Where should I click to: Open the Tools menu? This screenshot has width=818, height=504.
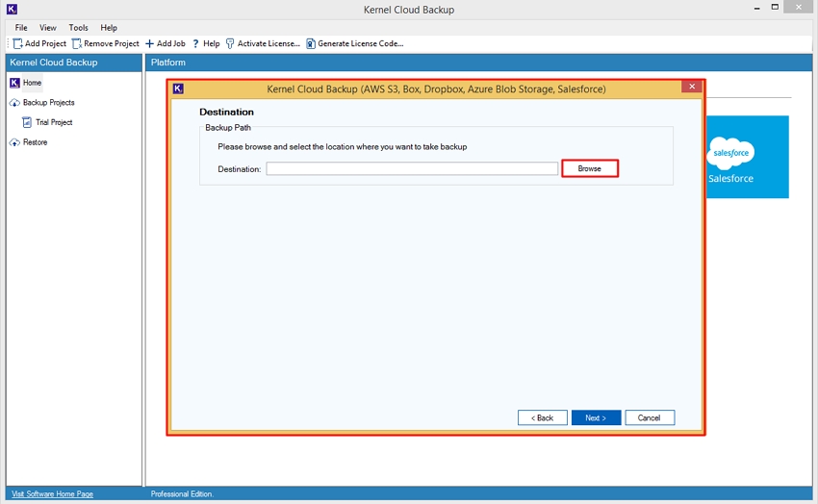point(78,28)
